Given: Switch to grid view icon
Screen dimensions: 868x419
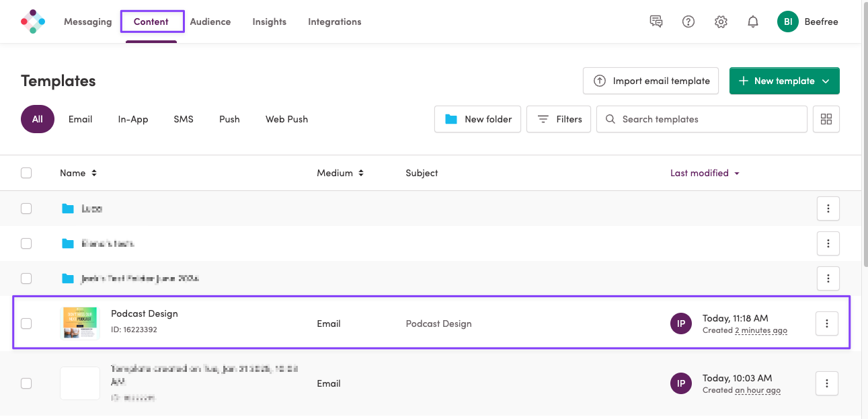Looking at the screenshot, I should tap(826, 119).
